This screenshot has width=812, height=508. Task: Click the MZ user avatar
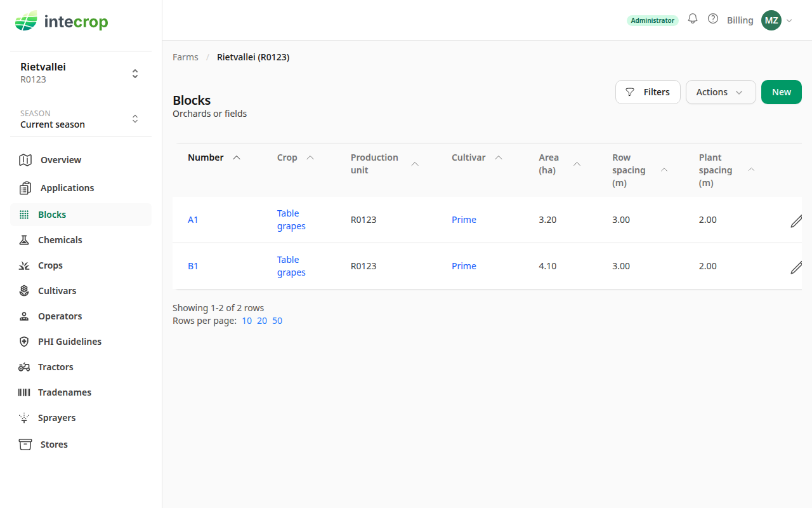(x=771, y=20)
